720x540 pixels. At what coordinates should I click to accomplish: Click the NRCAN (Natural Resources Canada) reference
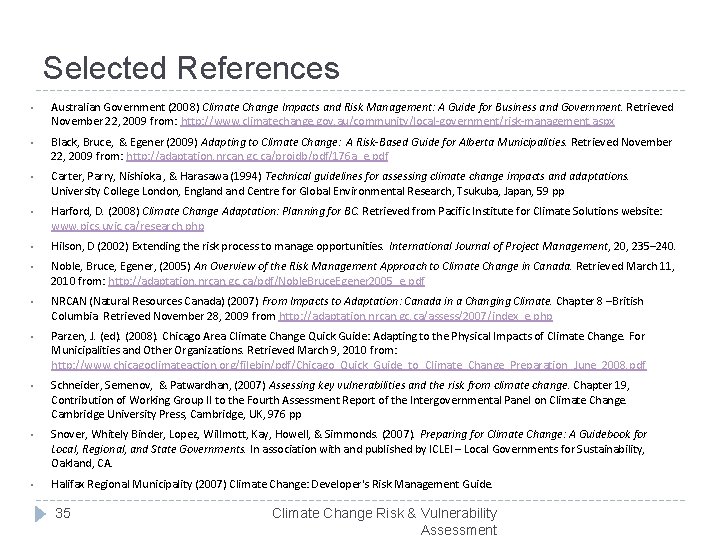[347, 309]
